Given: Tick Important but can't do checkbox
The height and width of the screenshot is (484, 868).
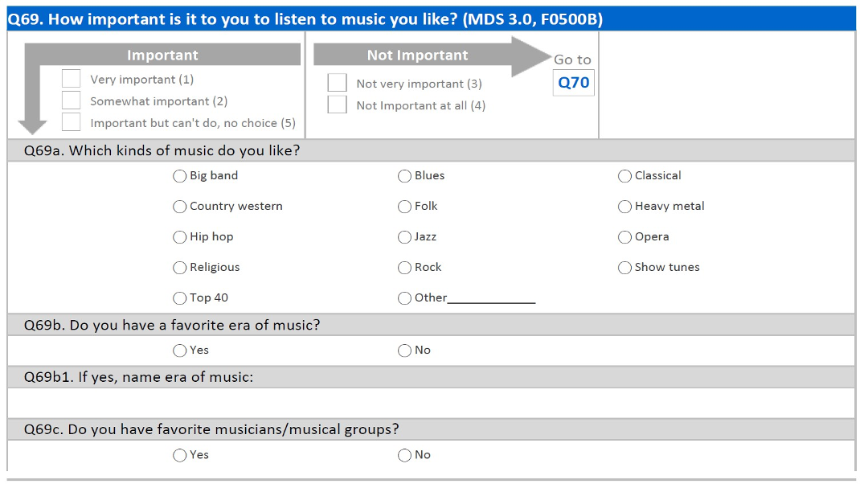Looking at the screenshot, I should click(72, 122).
